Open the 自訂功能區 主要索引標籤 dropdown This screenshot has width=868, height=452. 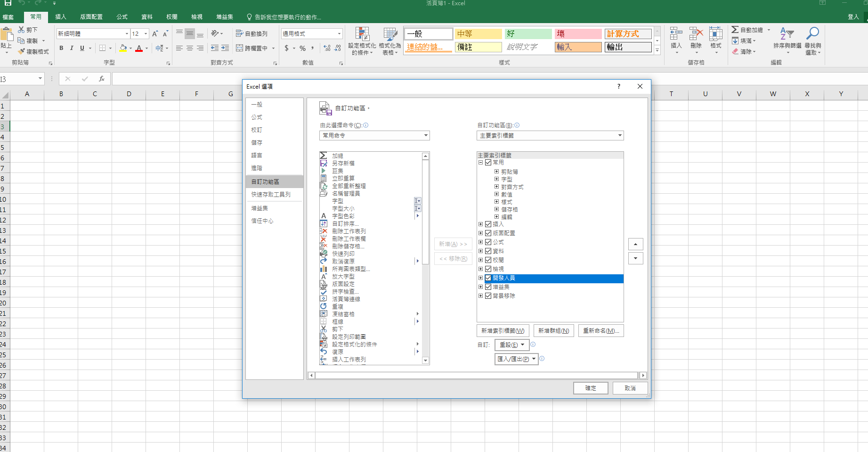550,136
